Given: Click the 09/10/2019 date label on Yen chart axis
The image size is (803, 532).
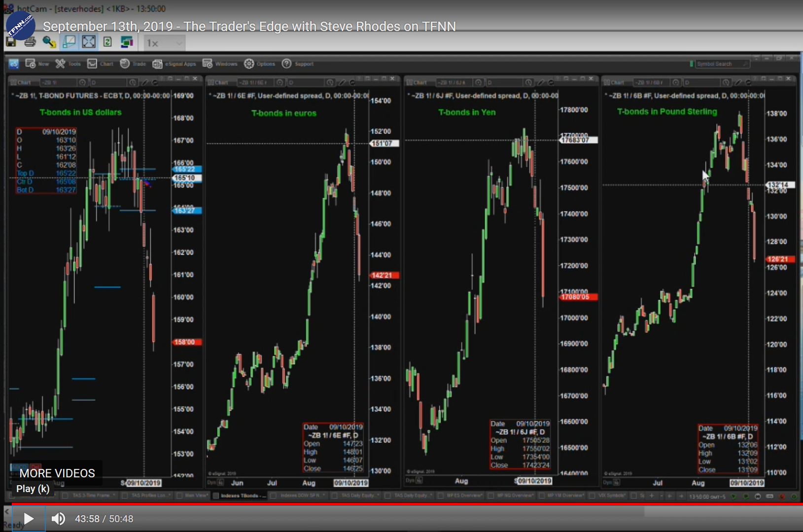Looking at the screenshot, I should pos(534,481).
